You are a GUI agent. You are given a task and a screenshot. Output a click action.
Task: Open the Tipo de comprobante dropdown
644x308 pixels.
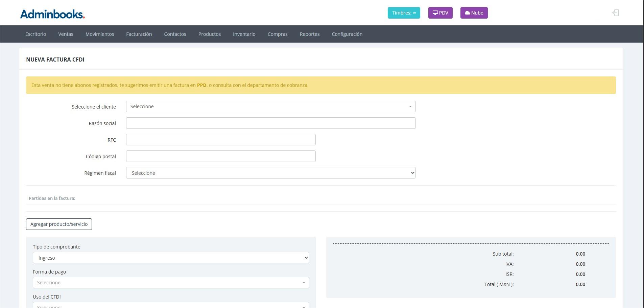click(x=171, y=258)
